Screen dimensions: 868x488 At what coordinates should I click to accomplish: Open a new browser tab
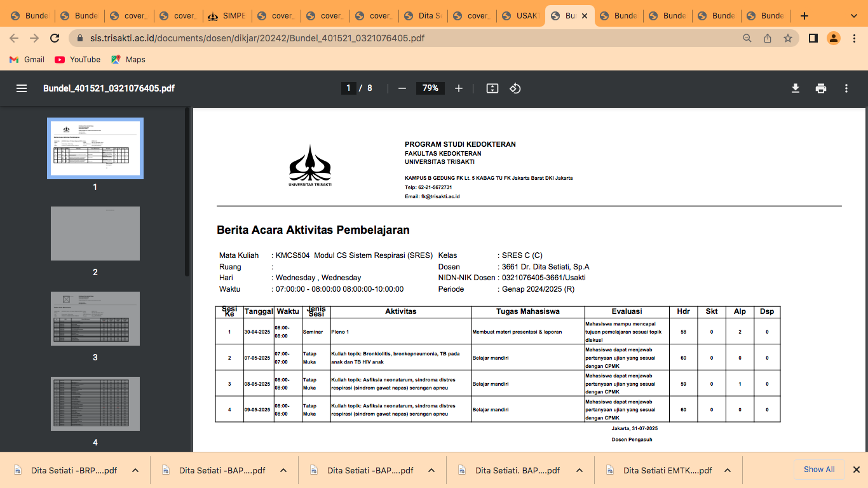(804, 16)
